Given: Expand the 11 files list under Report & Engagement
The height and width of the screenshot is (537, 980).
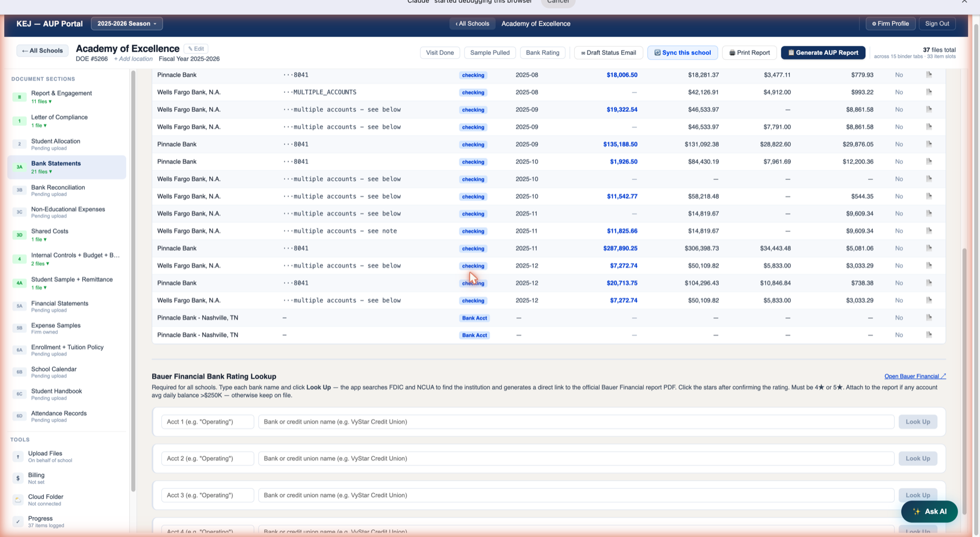Looking at the screenshot, I should [42, 102].
